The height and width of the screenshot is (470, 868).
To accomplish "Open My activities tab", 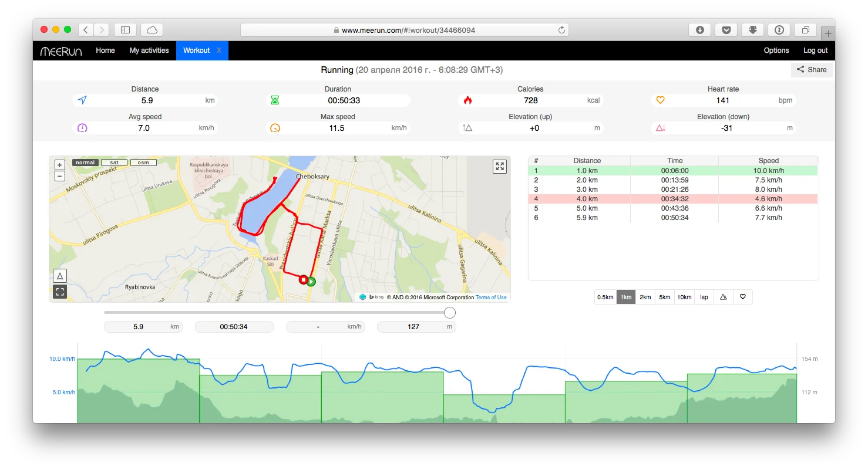I will (x=149, y=50).
